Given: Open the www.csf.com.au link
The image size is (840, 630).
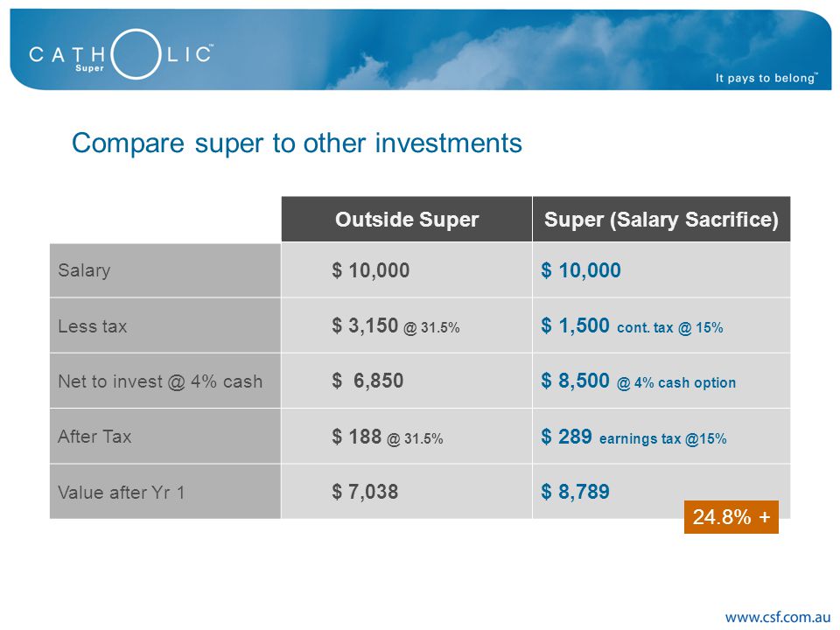Looking at the screenshot, I should (778, 617).
